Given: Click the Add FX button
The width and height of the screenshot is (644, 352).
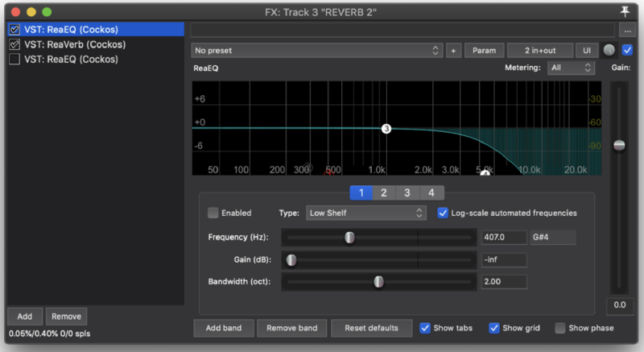Looking at the screenshot, I should [25, 317].
